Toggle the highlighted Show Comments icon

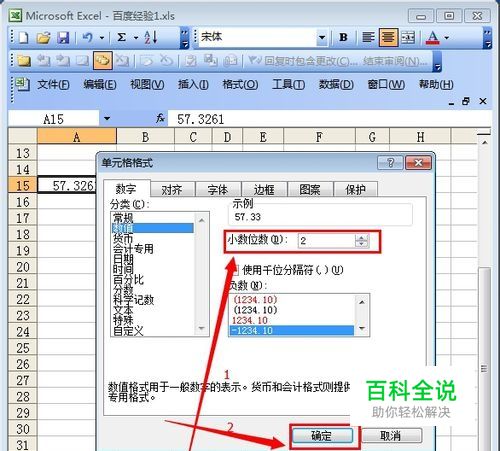point(103,60)
